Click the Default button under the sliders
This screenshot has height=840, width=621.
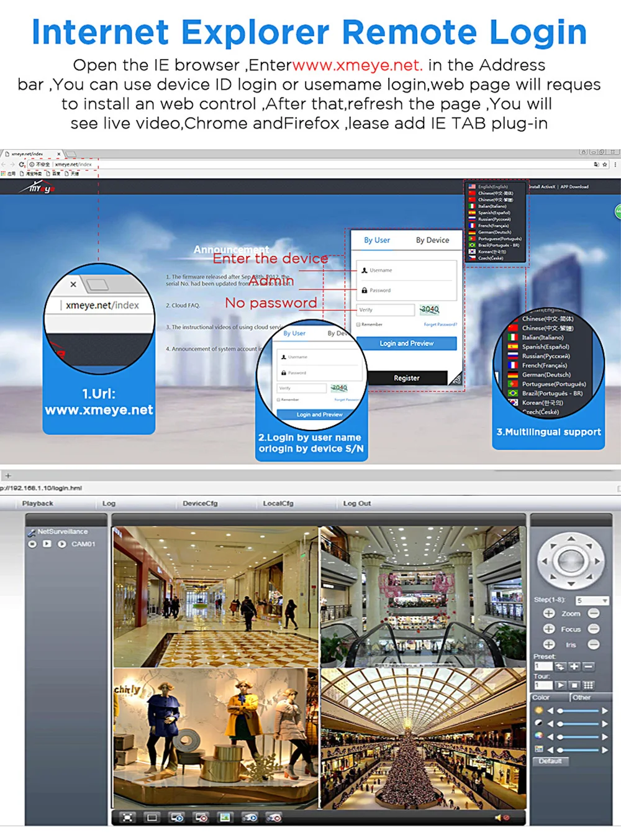pyautogui.click(x=550, y=761)
